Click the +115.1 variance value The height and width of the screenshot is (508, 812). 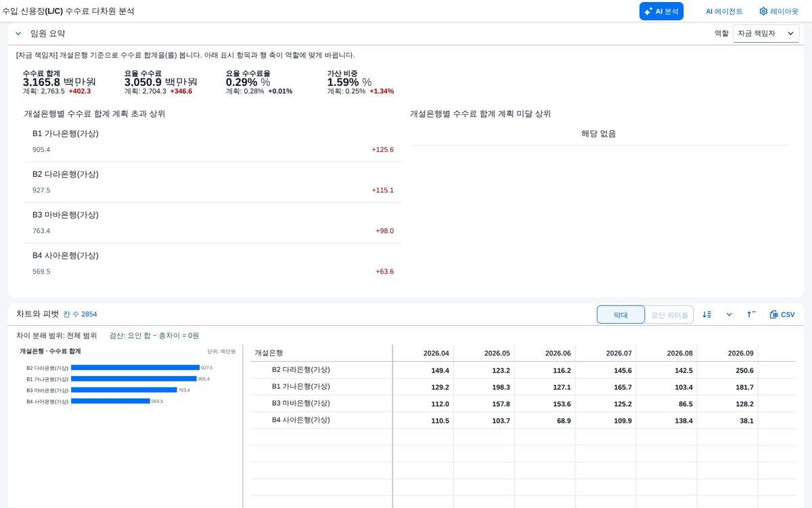382,190
